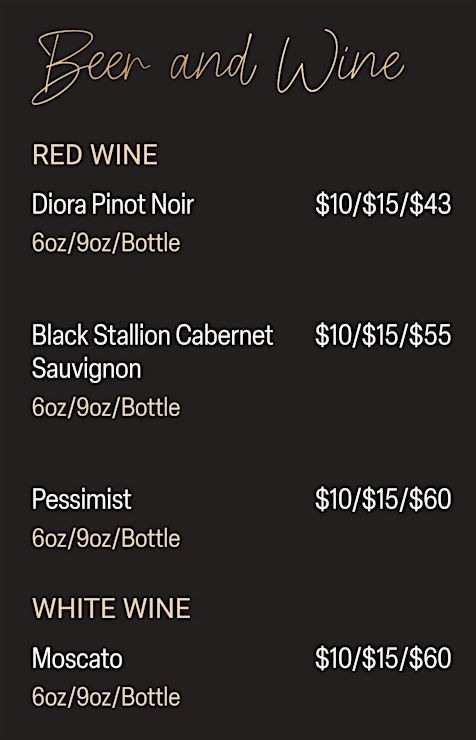Click 6oz/9oz/Bottle under Cabernet Sauvignon

pos(106,407)
